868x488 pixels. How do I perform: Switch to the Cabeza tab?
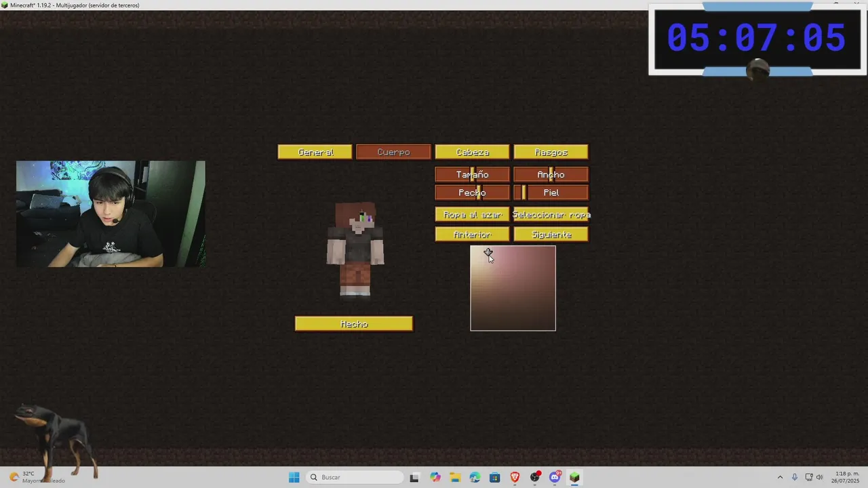click(x=472, y=152)
